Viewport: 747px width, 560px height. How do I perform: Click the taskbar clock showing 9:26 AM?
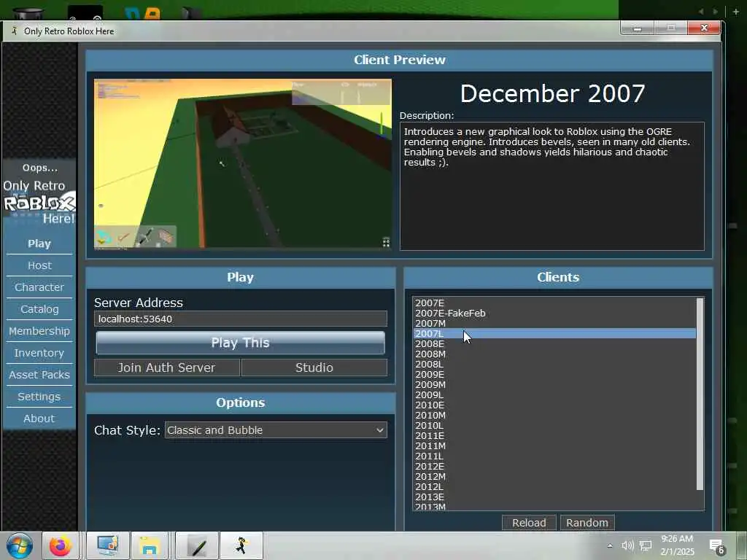point(677,545)
